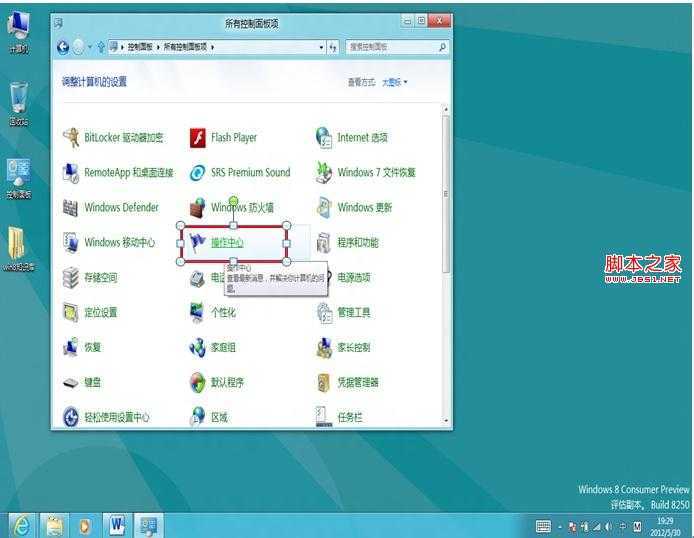Open Internet 选项 icon

point(324,138)
